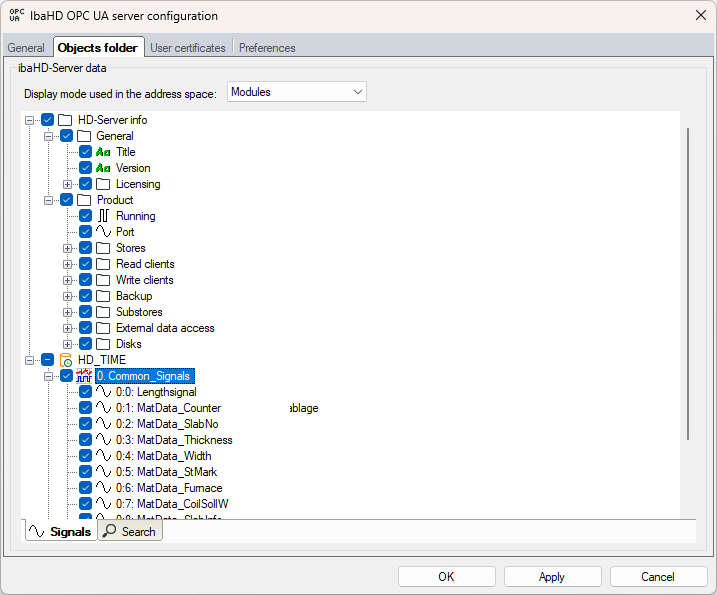Image resolution: width=717 pixels, height=595 pixels.
Task: Collapse the Product node
Action: pos(48,200)
